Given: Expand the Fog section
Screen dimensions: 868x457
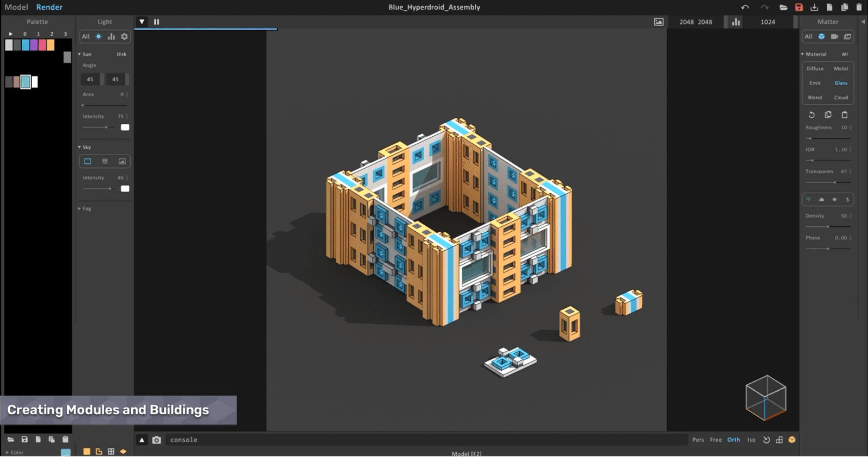Looking at the screenshot, I should point(79,208).
